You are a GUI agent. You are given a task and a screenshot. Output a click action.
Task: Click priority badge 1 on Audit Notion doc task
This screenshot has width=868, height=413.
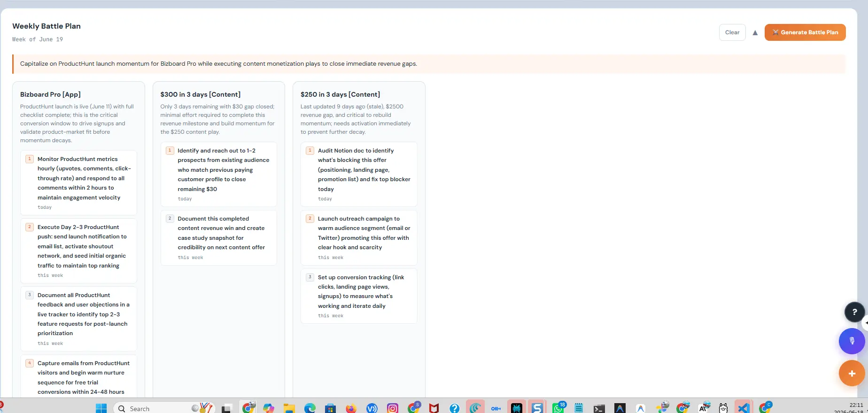tap(310, 151)
